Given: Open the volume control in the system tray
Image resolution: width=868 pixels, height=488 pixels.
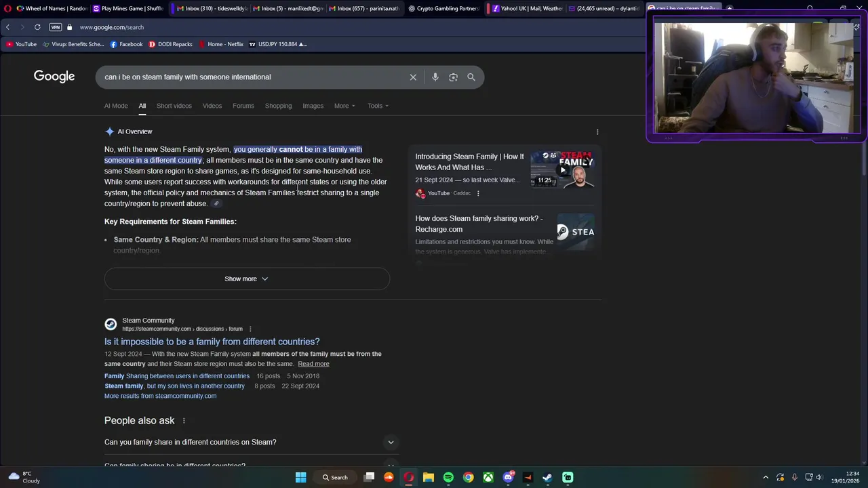Looking at the screenshot, I should tap(819, 477).
